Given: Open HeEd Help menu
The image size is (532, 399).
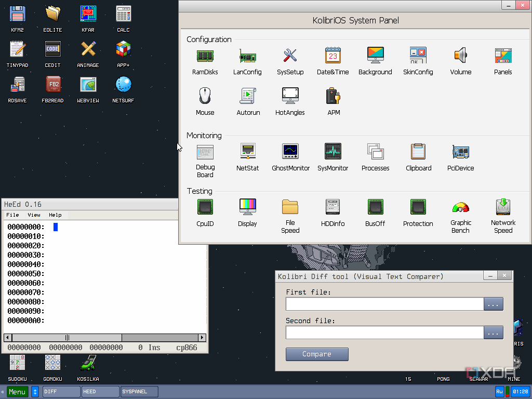Looking at the screenshot, I should (55, 215).
